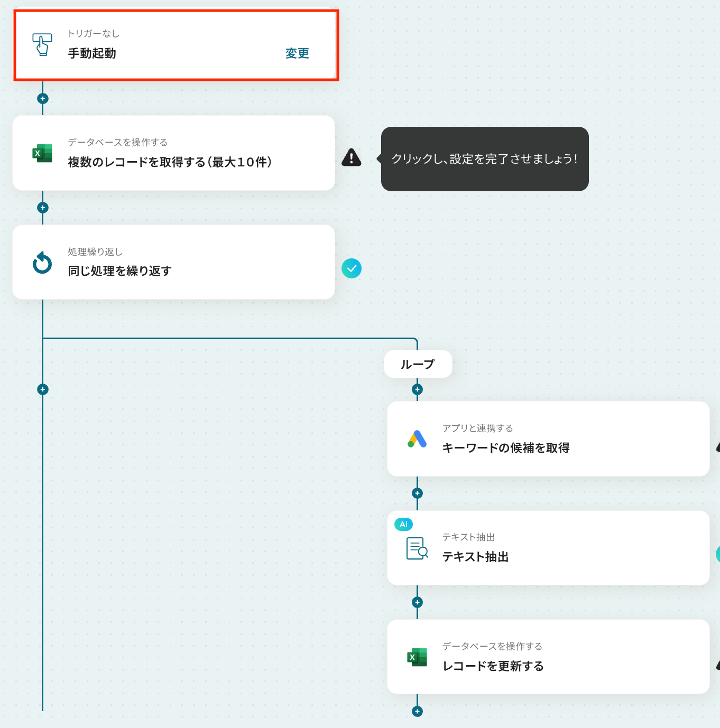Click the AI badge on the テキスト抽出 card
The height and width of the screenshot is (728, 720).
[404, 524]
